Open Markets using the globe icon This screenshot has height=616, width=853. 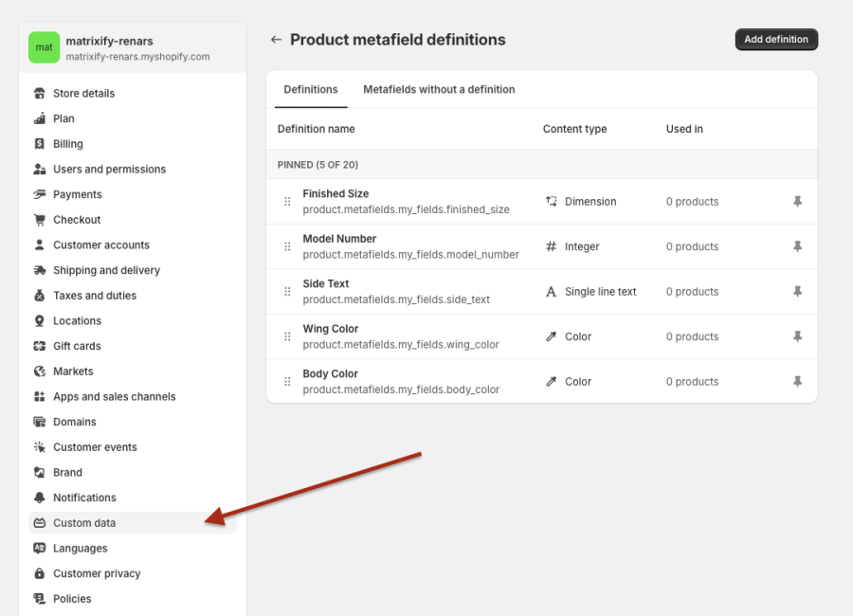37,371
